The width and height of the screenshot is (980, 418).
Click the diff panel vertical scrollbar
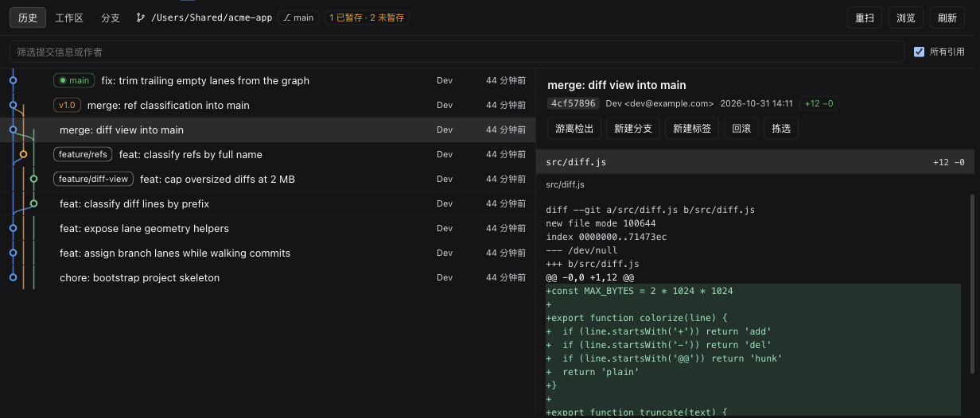click(972, 284)
